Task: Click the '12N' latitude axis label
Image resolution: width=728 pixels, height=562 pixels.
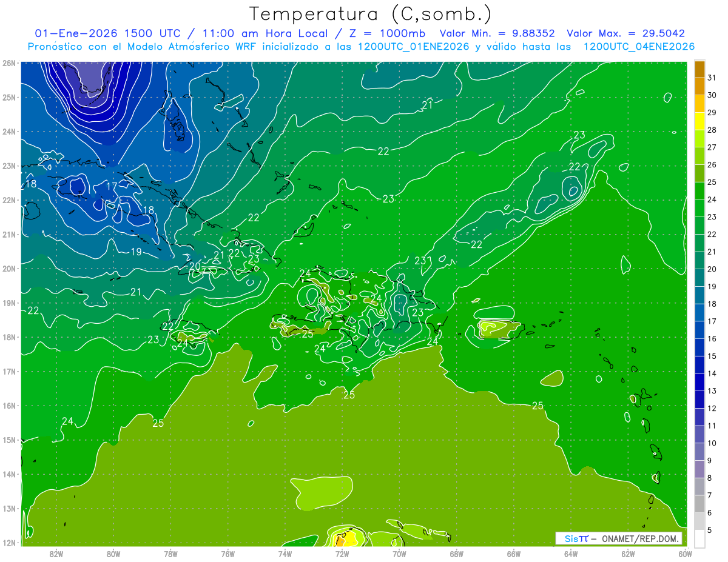Action: coord(9,543)
